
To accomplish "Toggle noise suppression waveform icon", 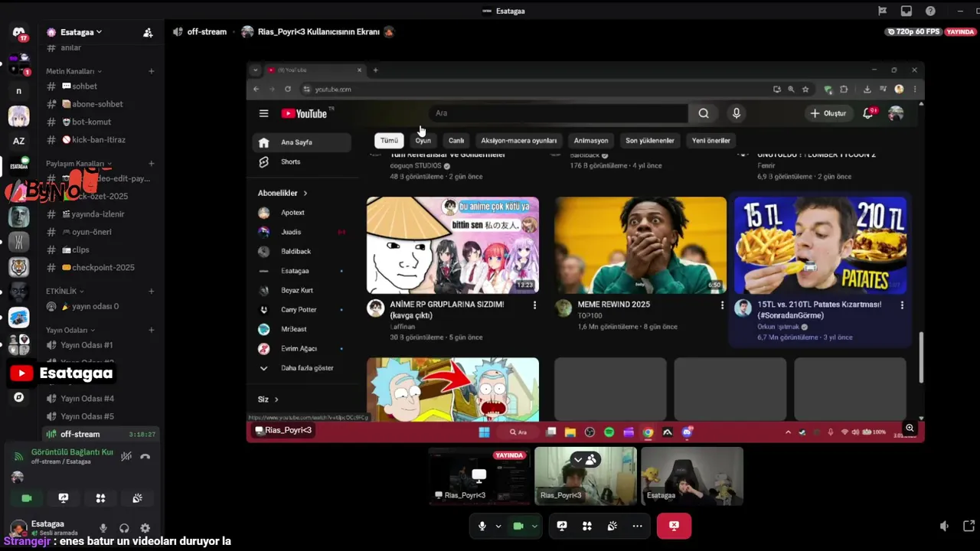I will pos(126,456).
